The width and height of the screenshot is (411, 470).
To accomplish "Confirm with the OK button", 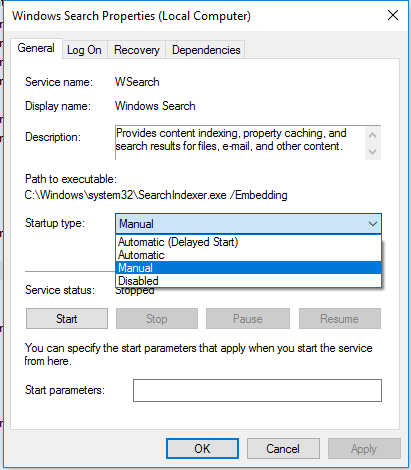I will 202,449.
